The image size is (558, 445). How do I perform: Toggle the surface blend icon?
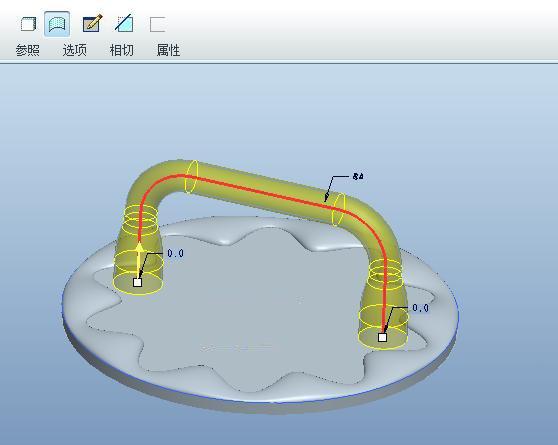(57, 24)
